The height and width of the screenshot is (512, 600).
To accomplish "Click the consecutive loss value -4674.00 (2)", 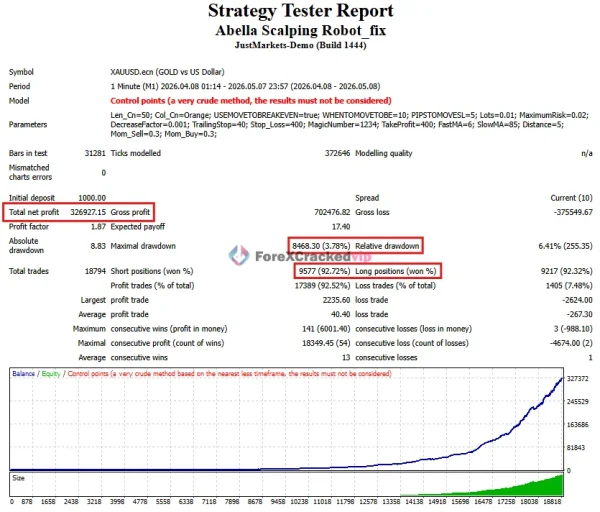I will point(571,343).
